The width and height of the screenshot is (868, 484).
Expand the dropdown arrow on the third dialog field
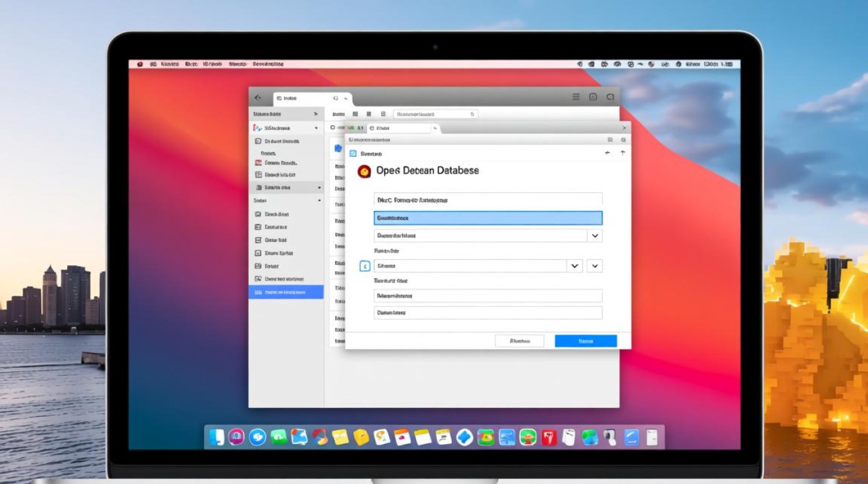click(594, 236)
